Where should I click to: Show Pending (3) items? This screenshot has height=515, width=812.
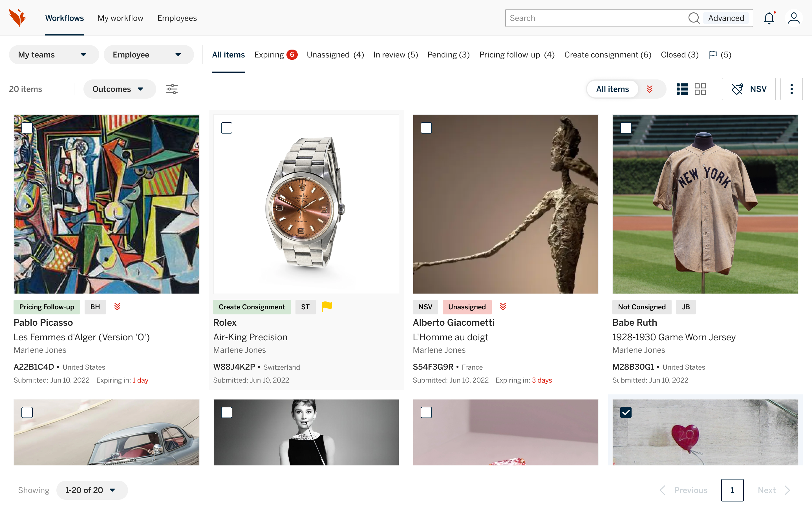coord(449,55)
